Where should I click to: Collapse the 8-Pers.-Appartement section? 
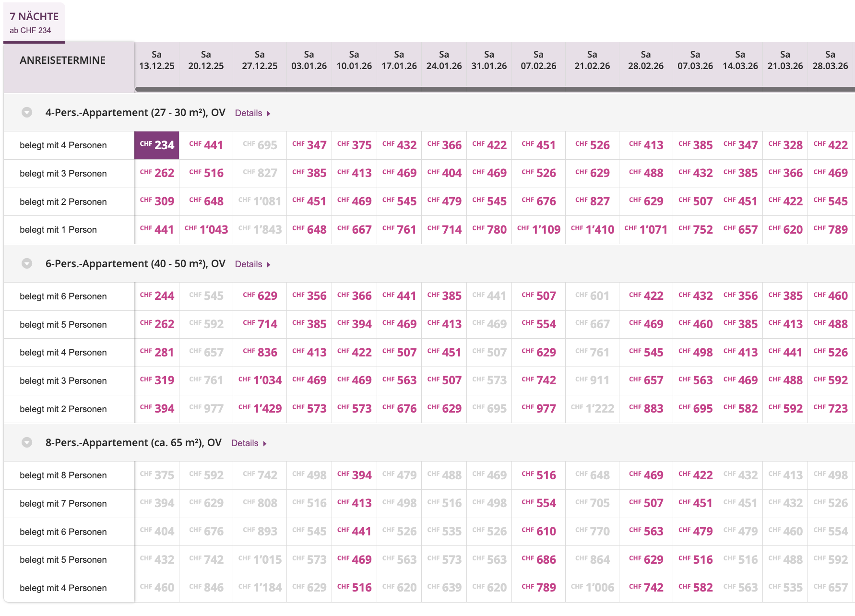(x=27, y=443)
